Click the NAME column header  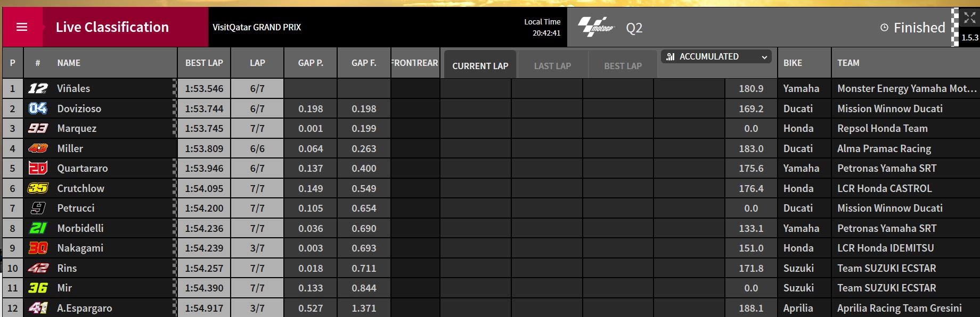click(69, 63)
